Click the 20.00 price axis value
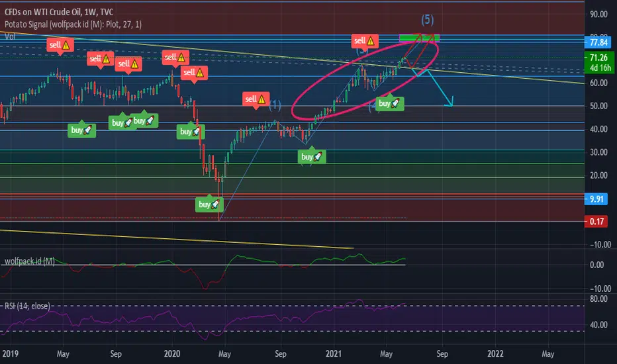 (598, 175)
